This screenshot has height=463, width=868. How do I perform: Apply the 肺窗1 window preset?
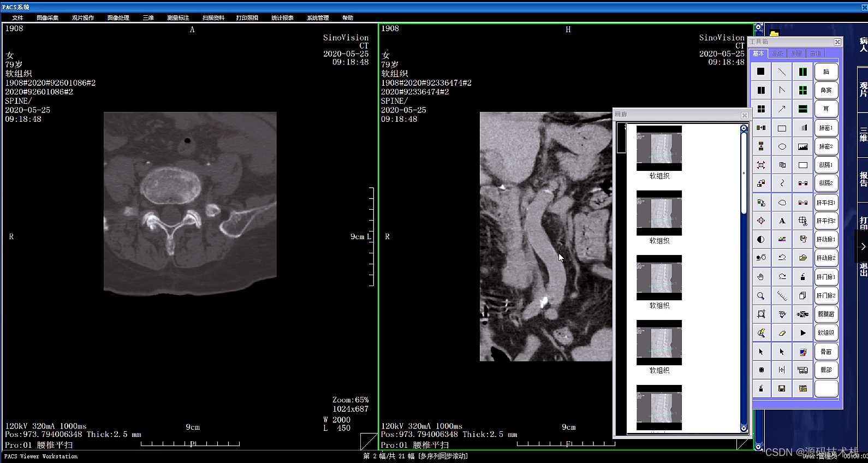(826, 128)
